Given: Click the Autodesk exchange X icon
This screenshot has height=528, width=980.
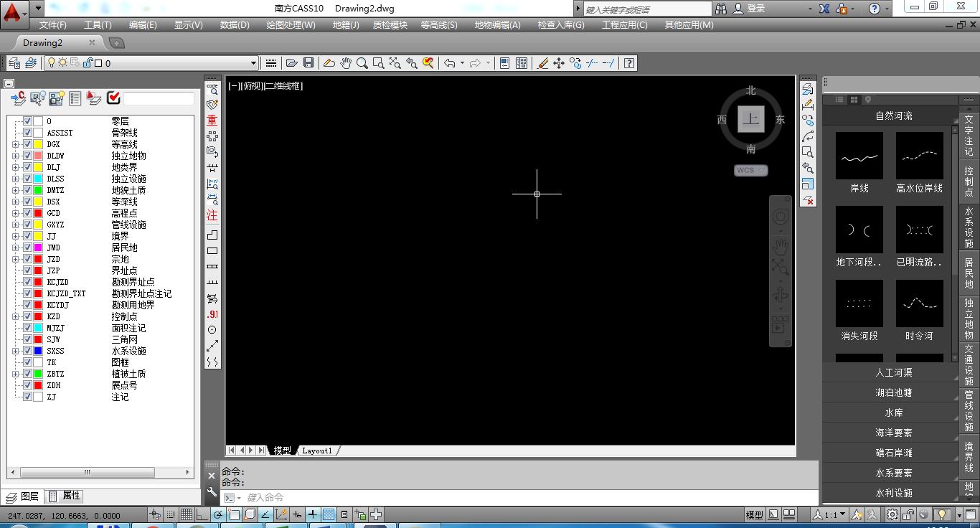Looking at the screenshot, I should tap(824, 9).
